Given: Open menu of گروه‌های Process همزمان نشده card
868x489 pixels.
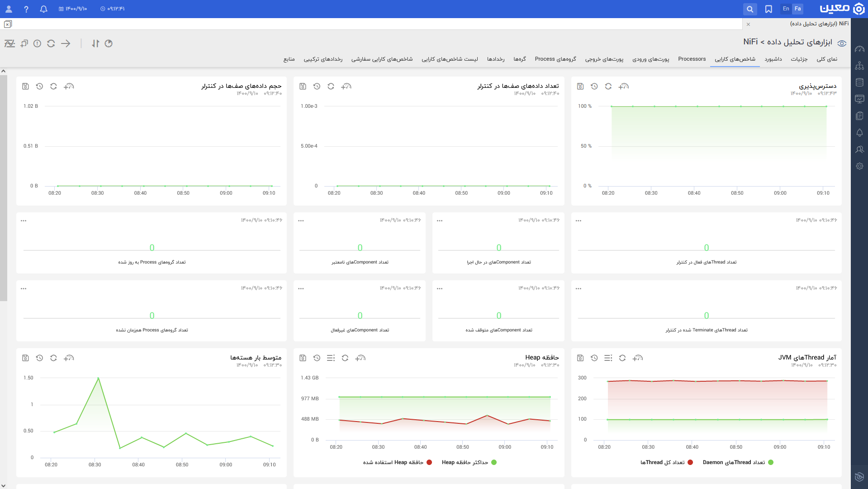Looking at the screenshot, I should click(x=24, y=289).
